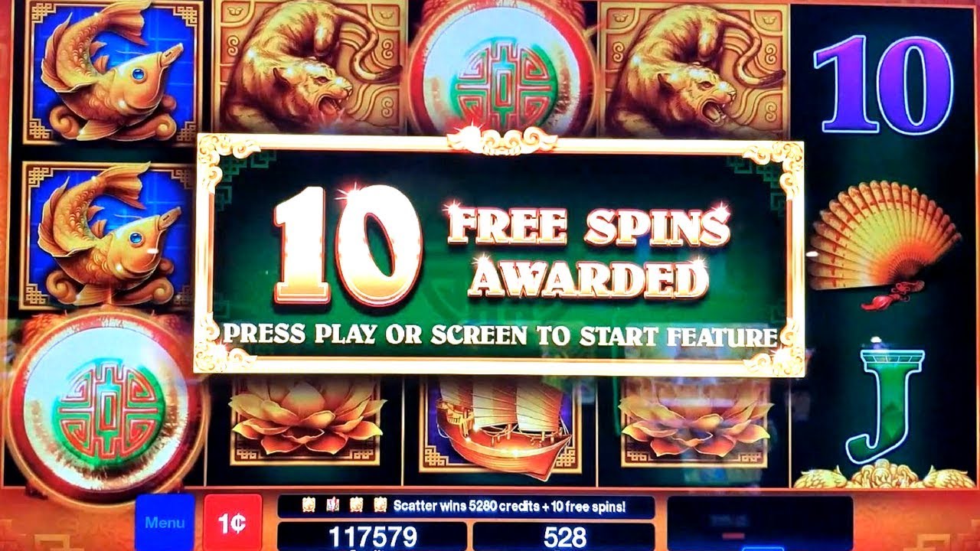Click the 117579 credits display
The width and height of the screenshot is (980, 551).
pyautogui.click(x=373, y=536)
